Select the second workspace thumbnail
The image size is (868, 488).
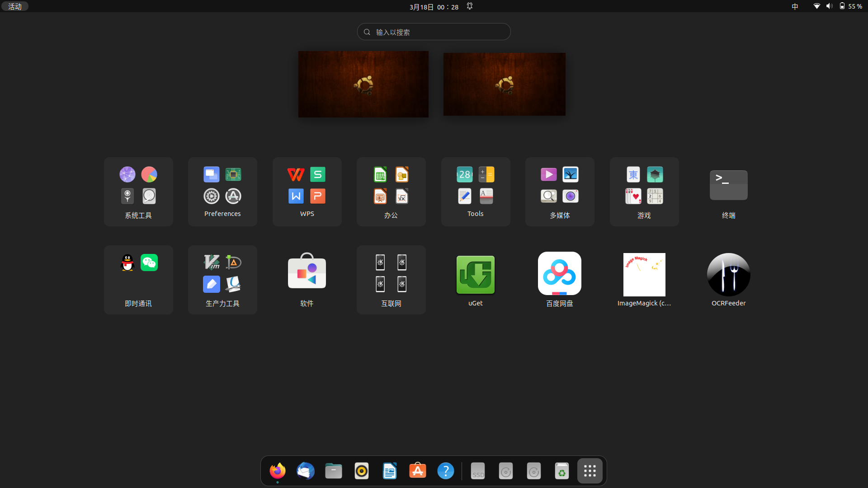(x=504, y=84)
